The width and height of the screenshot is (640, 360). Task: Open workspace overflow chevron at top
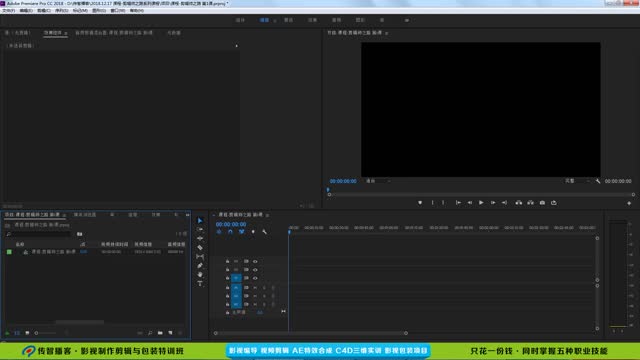(407, 20)
